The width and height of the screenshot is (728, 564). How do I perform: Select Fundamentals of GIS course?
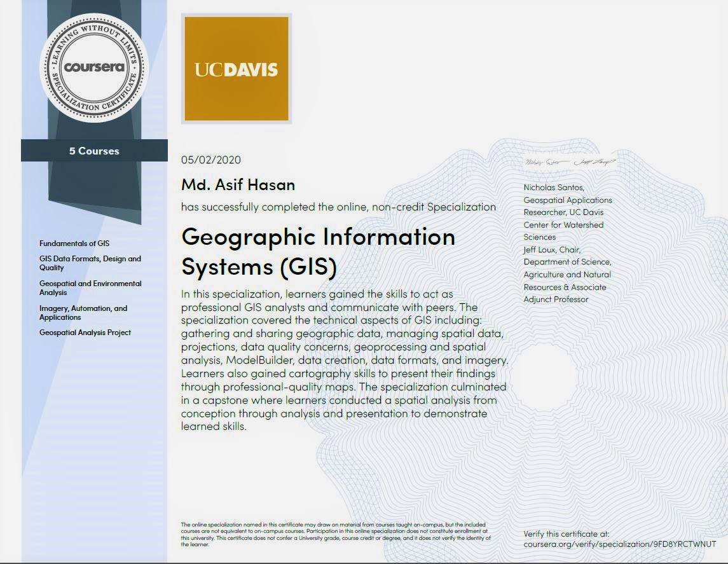pyautogui.click(x=74, y=244)
